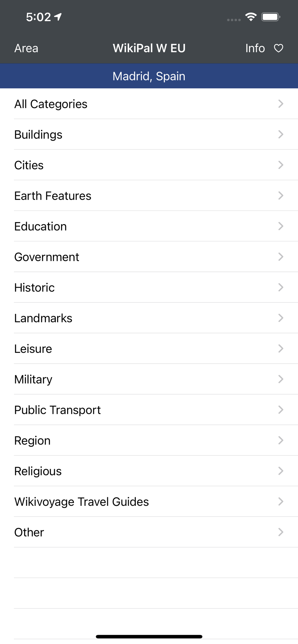
Task: Open the Info page
Action: click(255, 48)
